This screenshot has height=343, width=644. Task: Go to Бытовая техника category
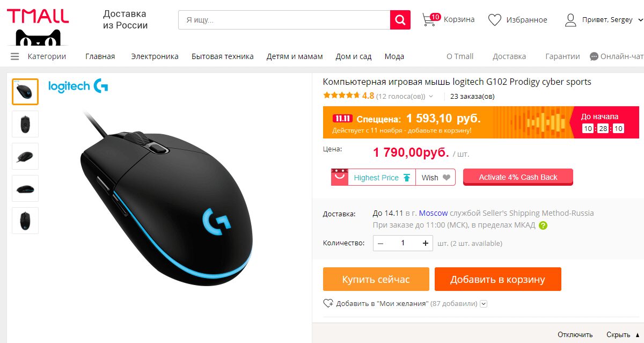(222, 56)
